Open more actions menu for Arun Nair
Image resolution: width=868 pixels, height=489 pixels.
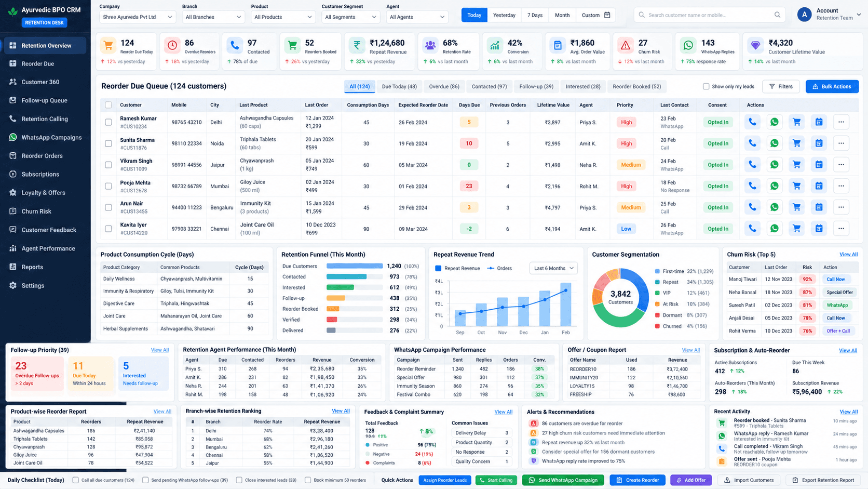click(841, 207)
